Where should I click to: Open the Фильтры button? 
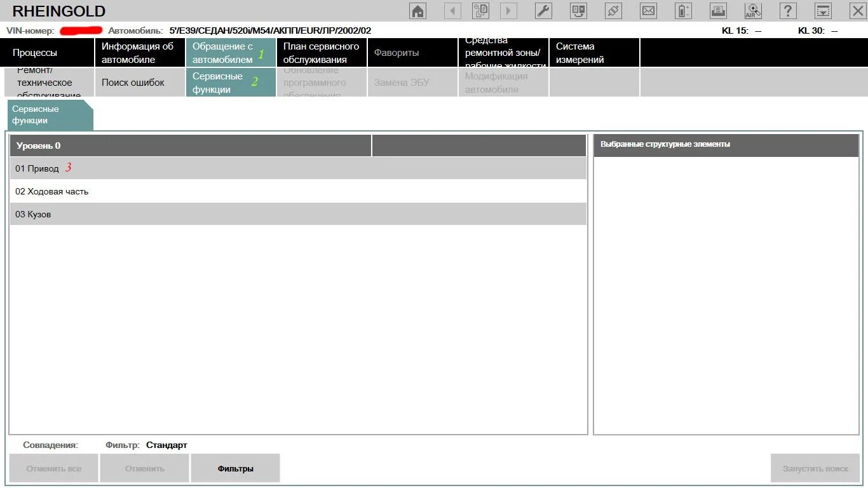click(x=236, y=468)
